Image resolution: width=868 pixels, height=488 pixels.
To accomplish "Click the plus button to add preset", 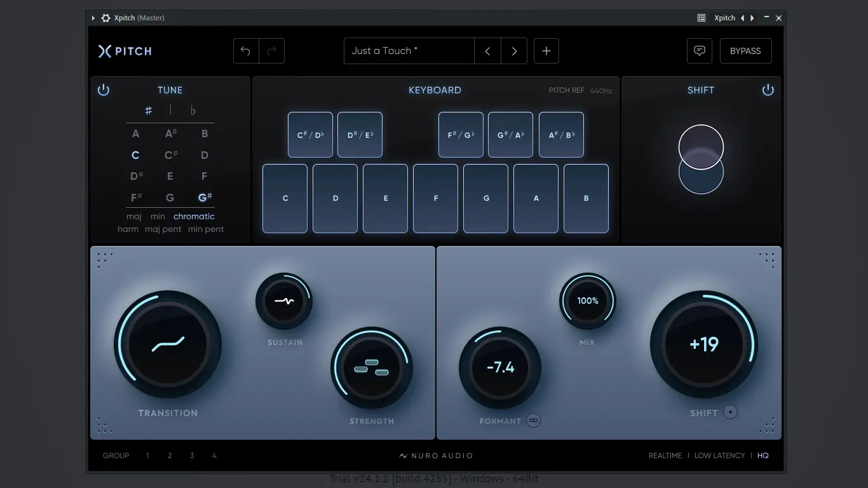I will click(546, 51).
